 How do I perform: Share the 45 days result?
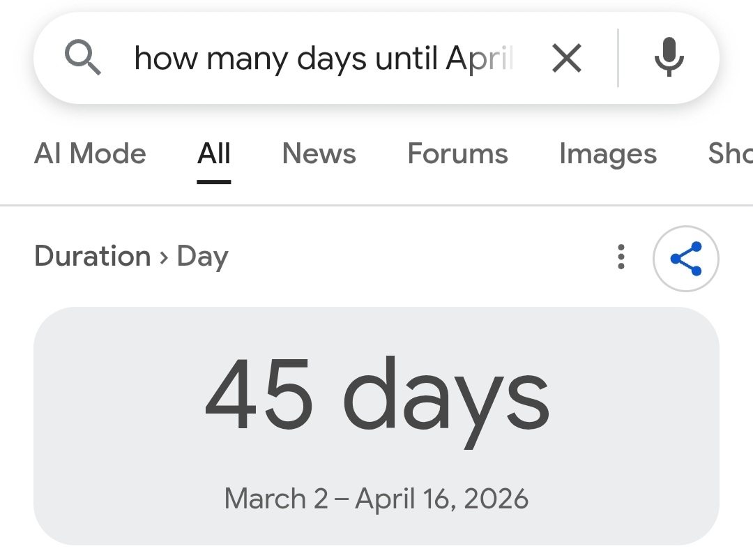click(685, 259)
